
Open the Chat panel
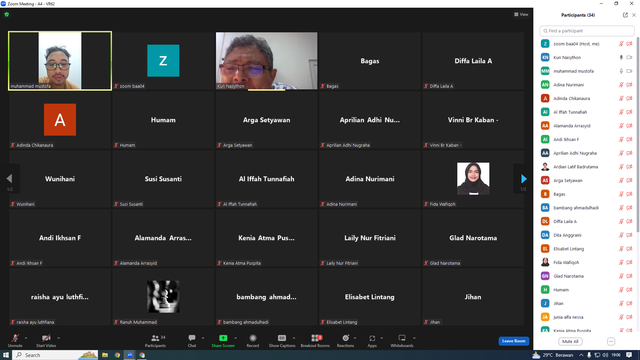192,340
